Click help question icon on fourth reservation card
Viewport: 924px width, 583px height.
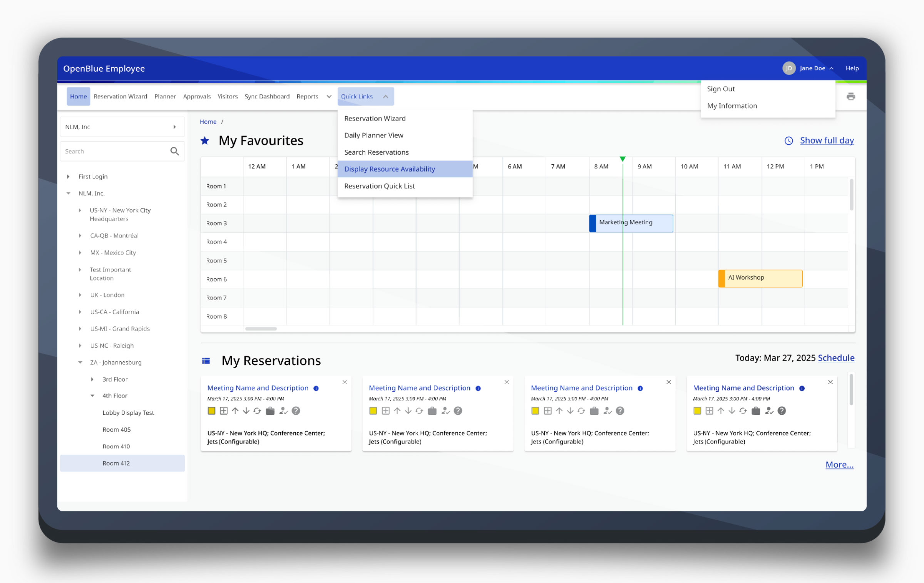coord(782,411)
